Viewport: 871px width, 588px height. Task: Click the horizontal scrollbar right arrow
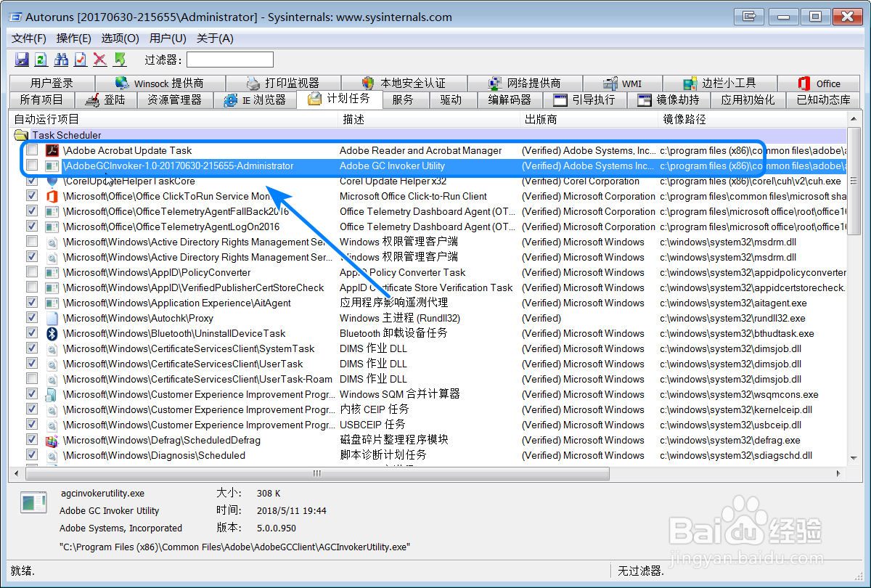[x=840, y=473]
